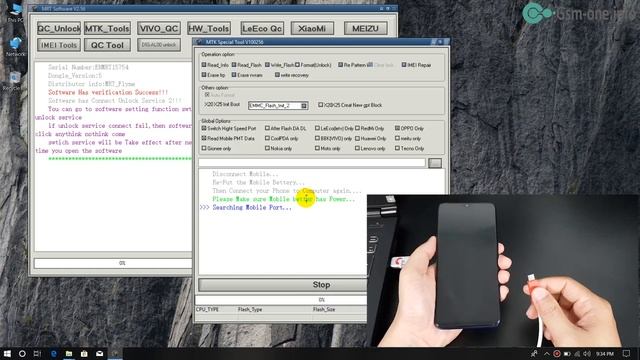
Task: Open This PC desktop icon
Action: tap(16, 11)
